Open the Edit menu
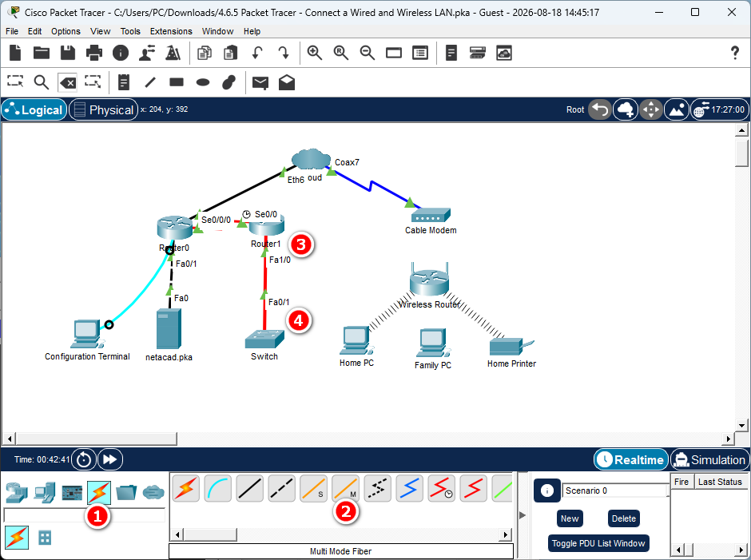This screenshot has height=560, width=751. [34, 31]
